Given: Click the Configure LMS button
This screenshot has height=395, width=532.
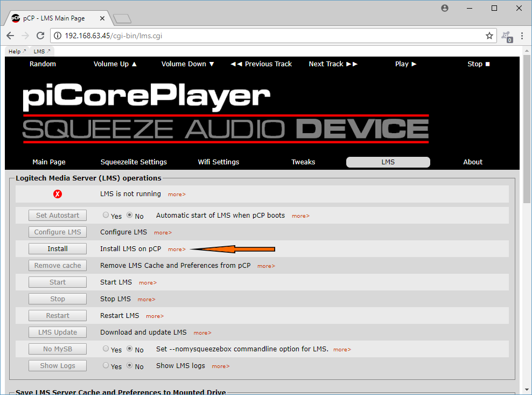Looking at the screenshot, I should pos(57,232).
